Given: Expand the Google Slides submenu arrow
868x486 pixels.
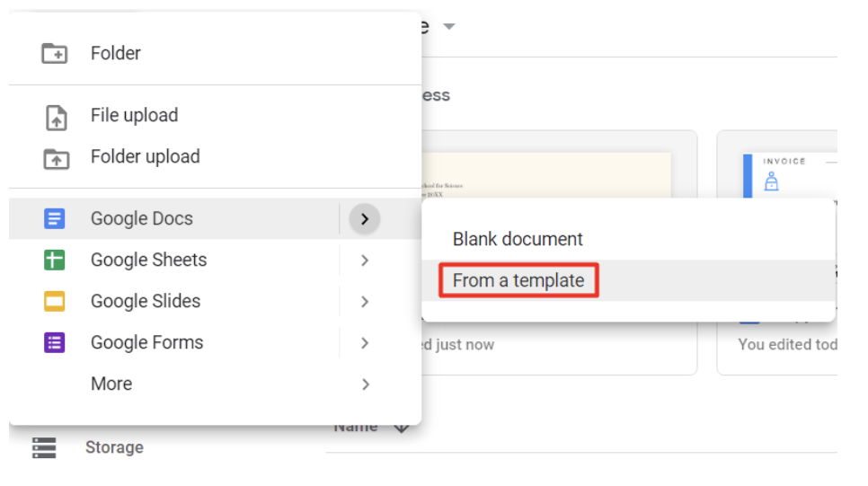Looking at the screenshot, I should 364,302.
